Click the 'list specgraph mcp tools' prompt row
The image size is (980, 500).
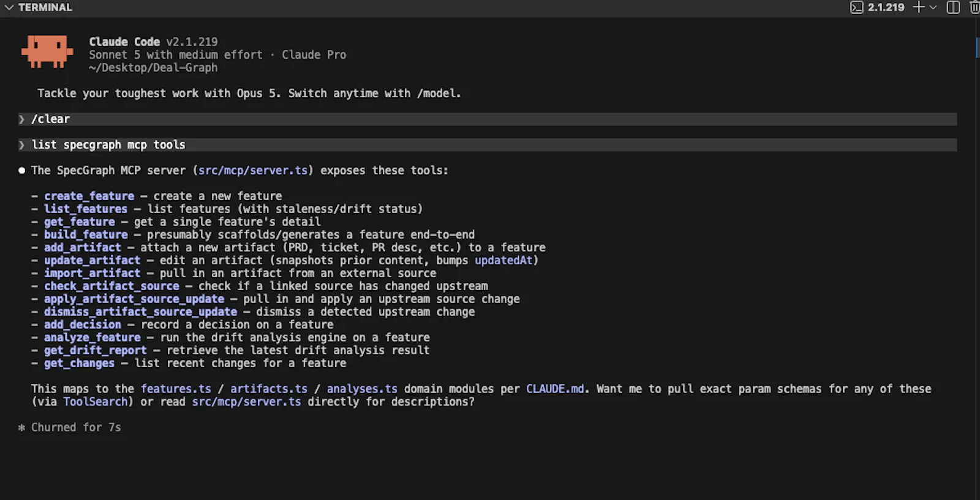pyautogui.click(x=488, y=144)
